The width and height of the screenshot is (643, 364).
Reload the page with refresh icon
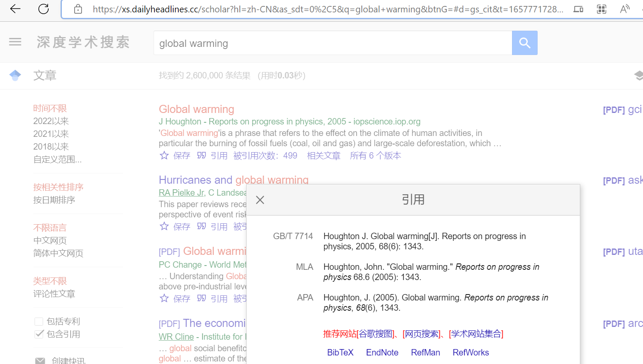pyautogui.click(x=44, y=9)
